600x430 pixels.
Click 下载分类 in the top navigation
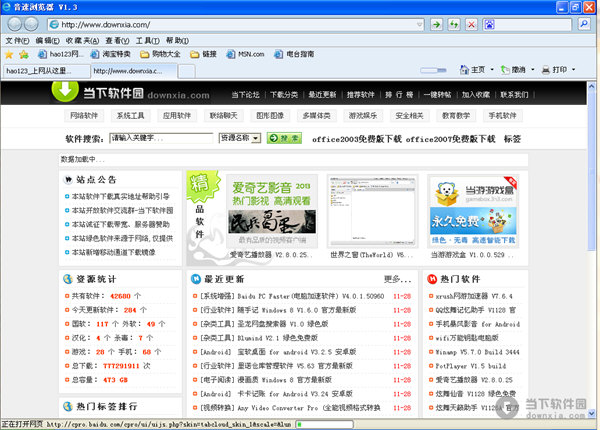point(284,95)
